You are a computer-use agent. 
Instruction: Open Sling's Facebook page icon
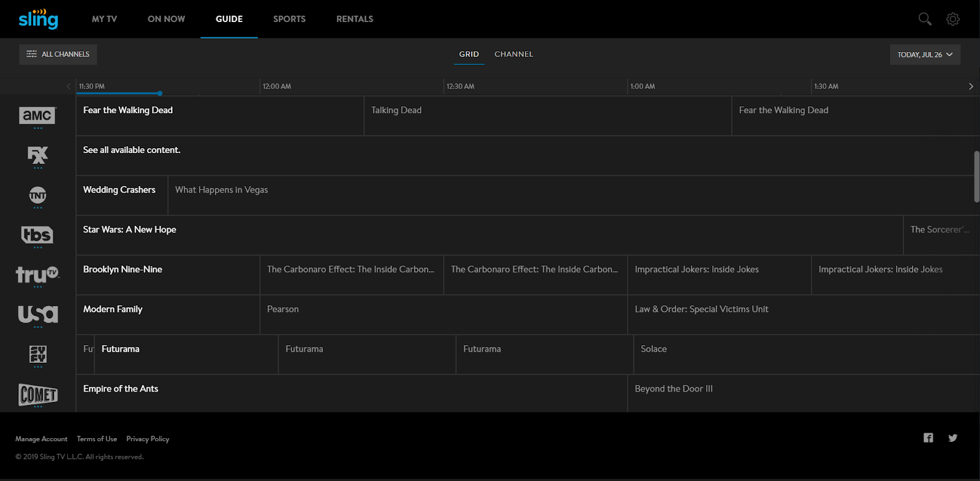pyautogui.click(x=929, y=438)
